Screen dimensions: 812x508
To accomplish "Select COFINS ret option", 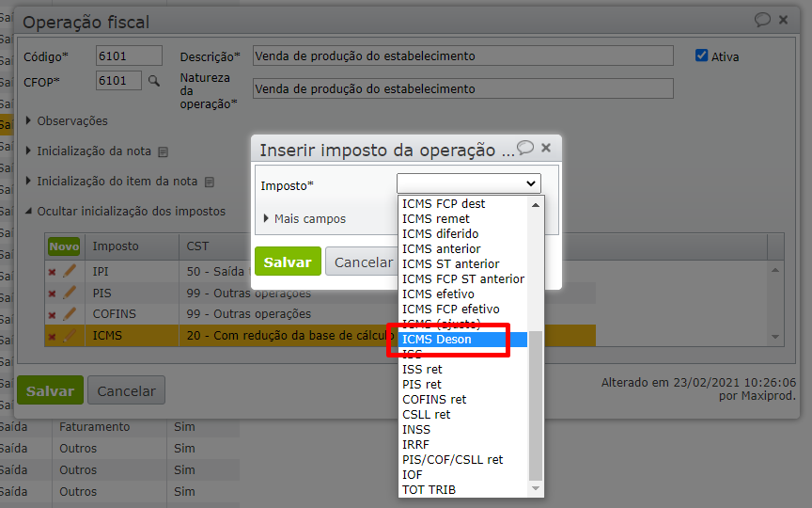I will [463, 399].
